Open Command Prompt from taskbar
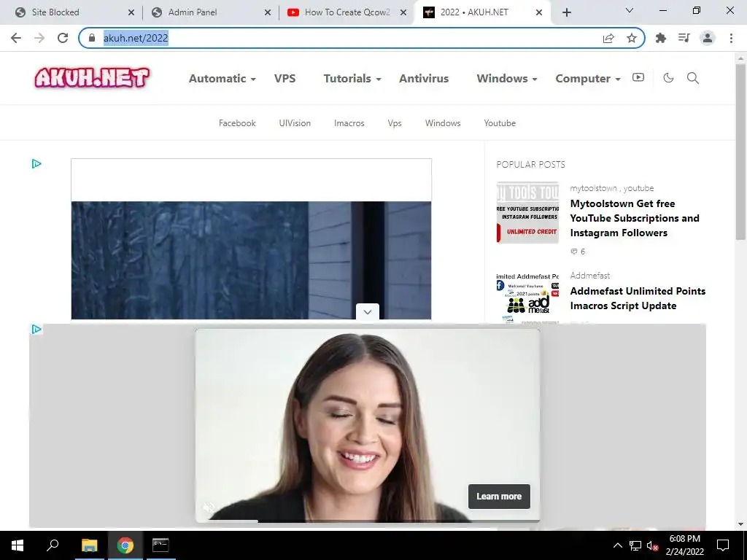 pos(160,545)
